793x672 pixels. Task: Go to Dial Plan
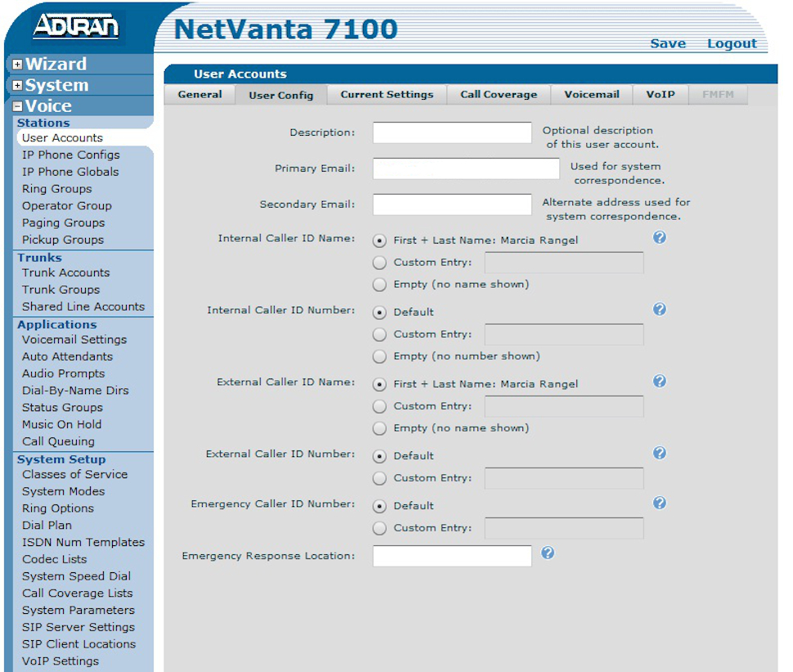pyautogui.click(x=47, y=526)
